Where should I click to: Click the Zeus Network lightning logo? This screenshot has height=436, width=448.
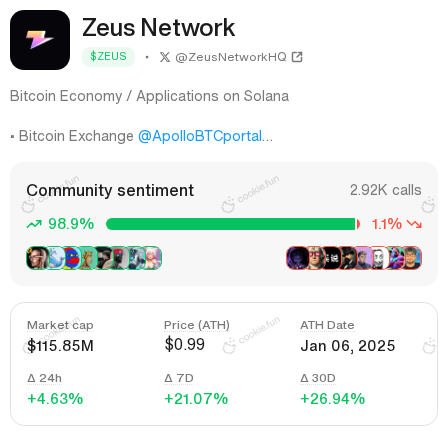click(40, 40)
